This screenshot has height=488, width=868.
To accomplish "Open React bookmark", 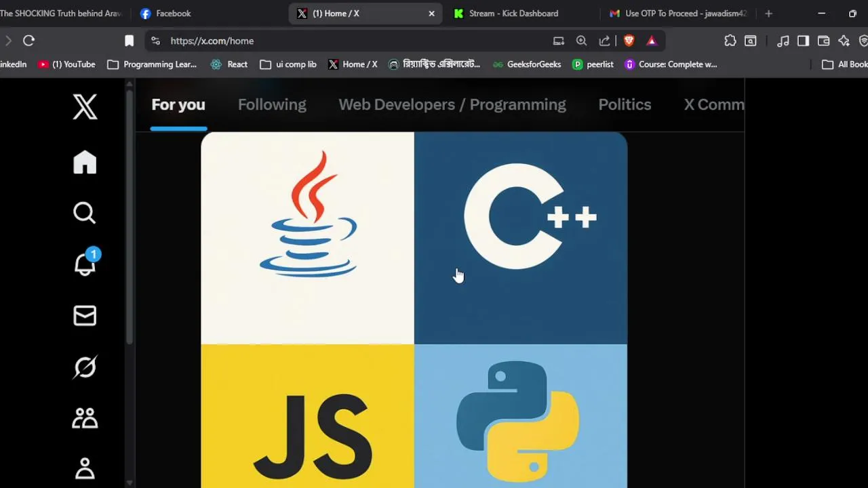I will [229, 64].
